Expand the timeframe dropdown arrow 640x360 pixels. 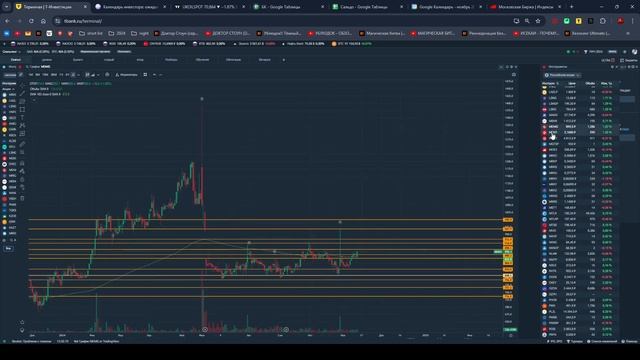[x=78, y=75]
